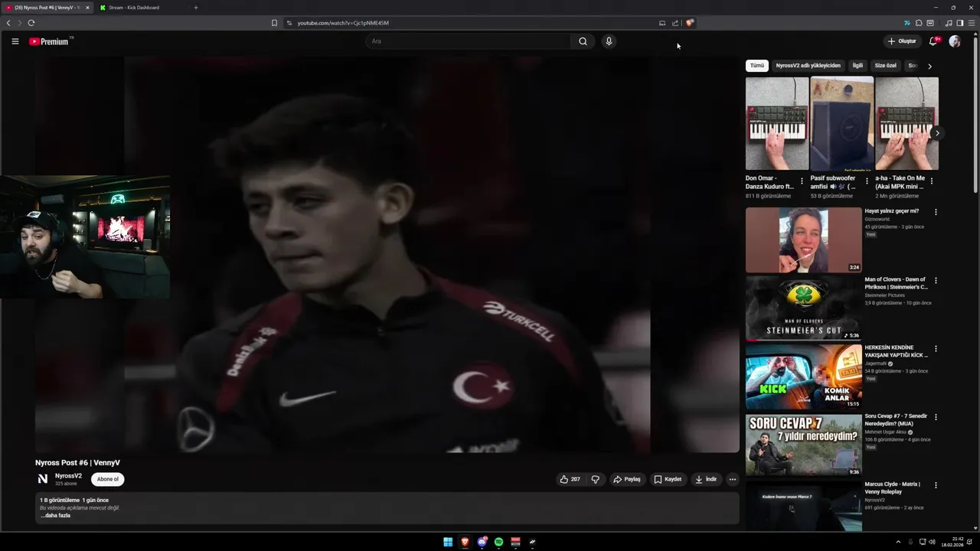The width and height of the screenshot is (980, 551).
Task: Open more actions under the video
Action: [732, 479]
